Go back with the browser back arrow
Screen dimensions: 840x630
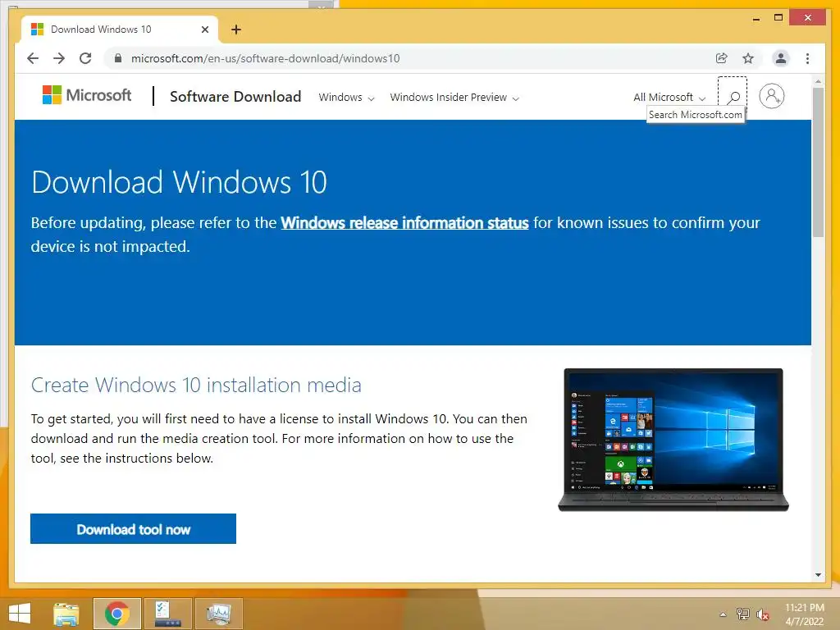pyautogui.click(x=33, y=58)
